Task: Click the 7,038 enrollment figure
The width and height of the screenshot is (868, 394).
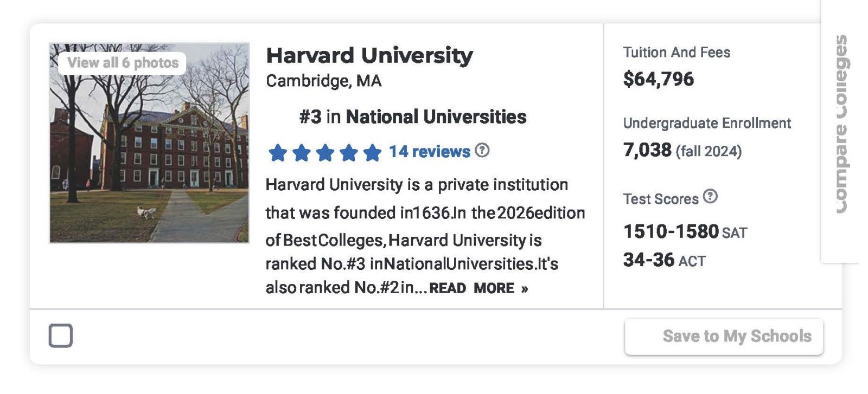Action: tap(647, 150)
